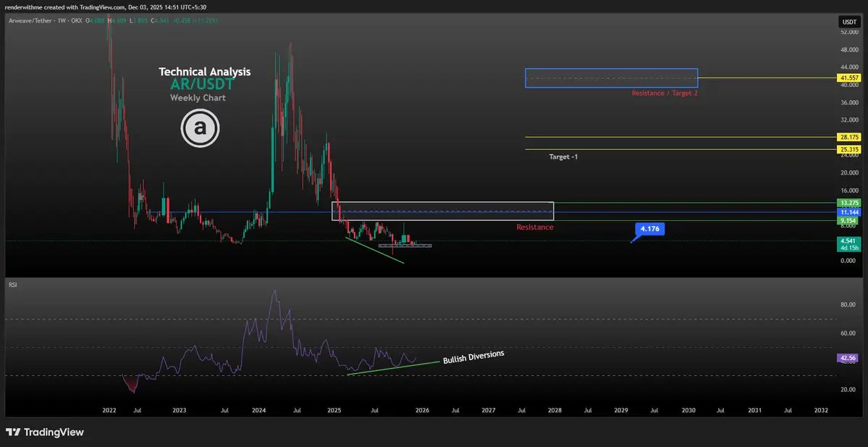
Task: Select the Resistance / Target-2 label
Action: point(665,93)
